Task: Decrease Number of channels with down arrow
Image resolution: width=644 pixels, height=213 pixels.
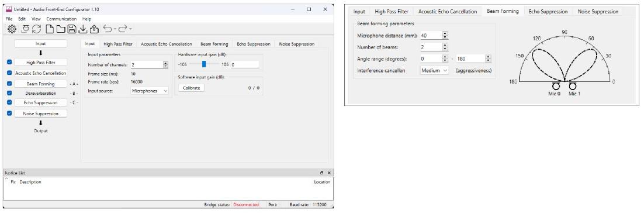Action: pos(165,66)
